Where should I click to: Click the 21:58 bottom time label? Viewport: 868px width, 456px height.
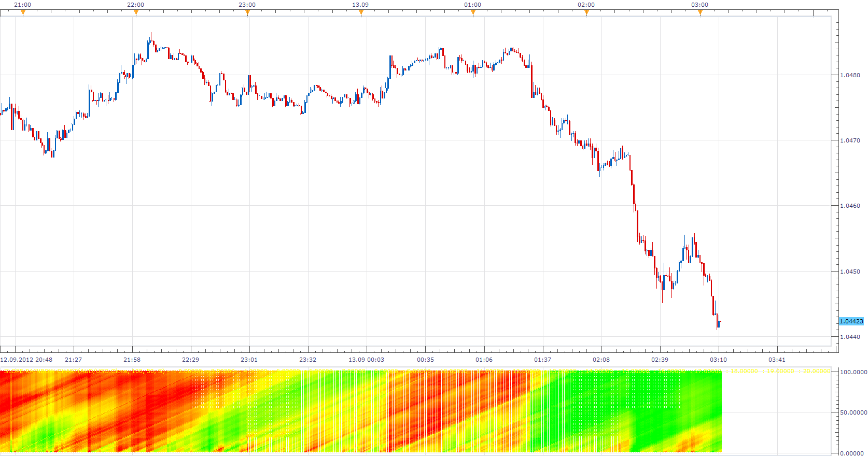(132, 360)
